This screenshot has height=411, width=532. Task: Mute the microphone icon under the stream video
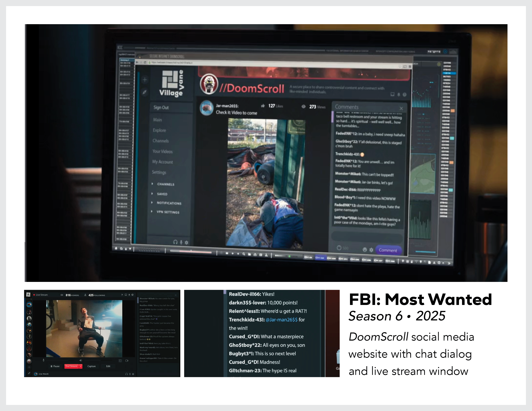click(44, 360)
